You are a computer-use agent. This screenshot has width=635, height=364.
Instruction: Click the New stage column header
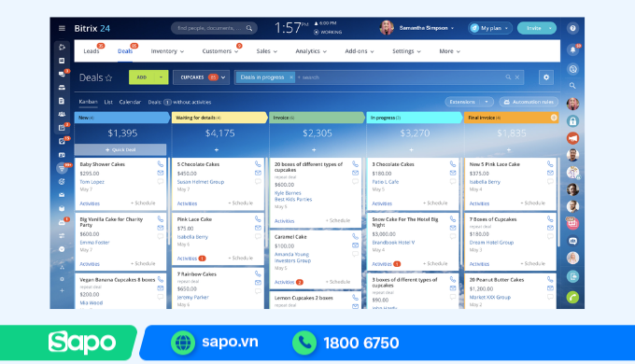coord(122,118)
